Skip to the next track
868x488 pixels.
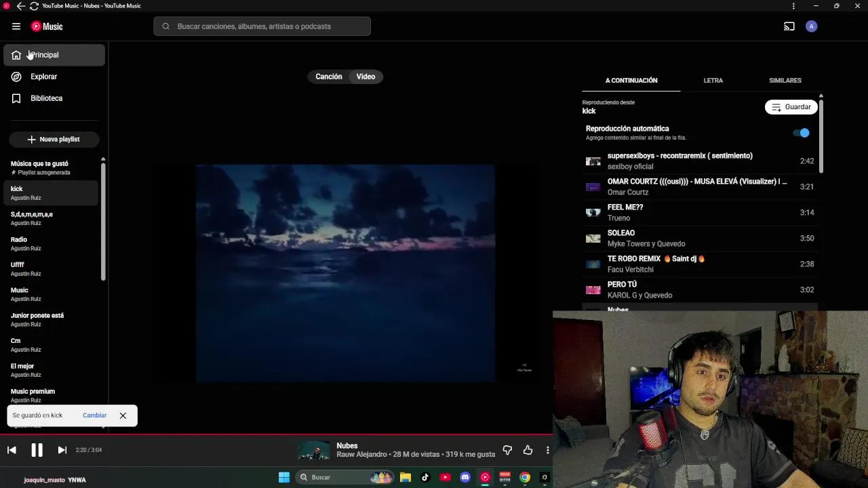[62, 450]
